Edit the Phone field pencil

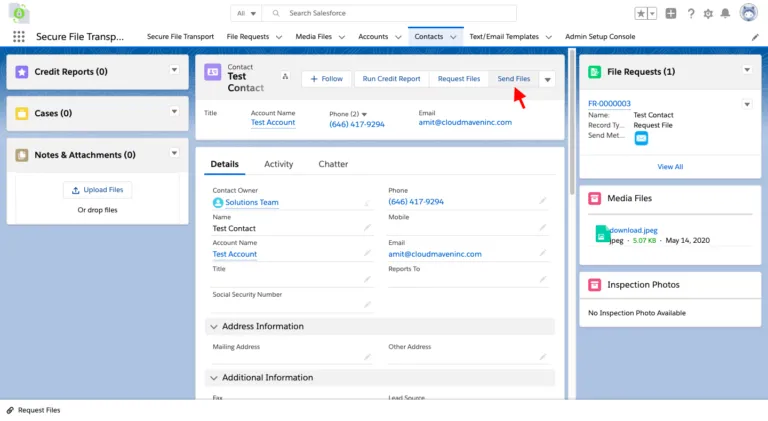point(543,201)
